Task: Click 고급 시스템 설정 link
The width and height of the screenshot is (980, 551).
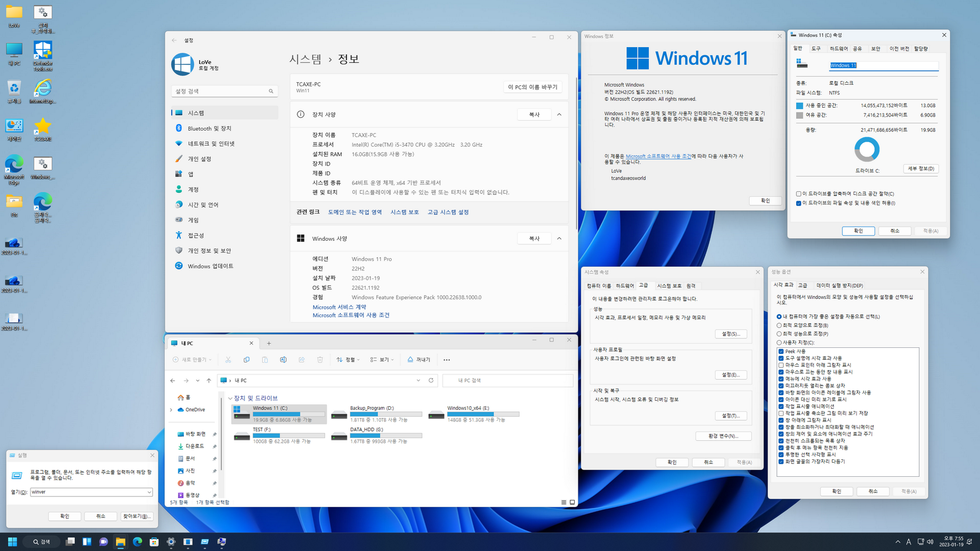Action: 448,212
